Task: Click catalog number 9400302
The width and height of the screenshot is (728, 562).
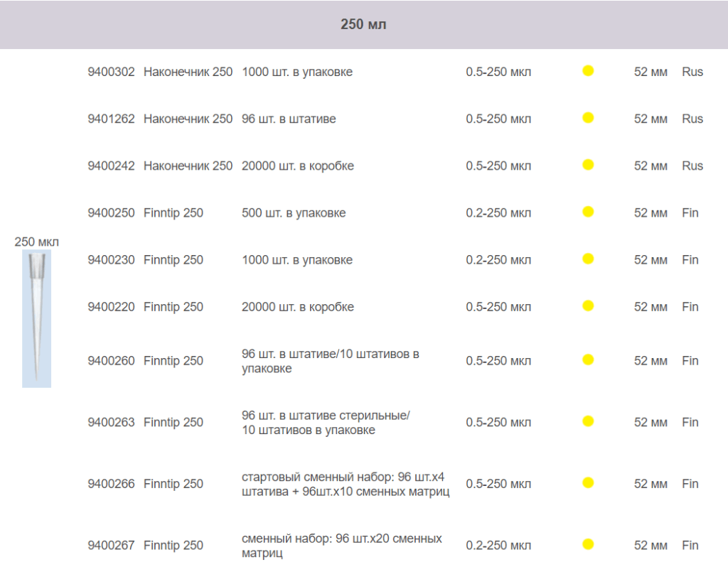Action: pyautogui.click(x=111, y=72)
